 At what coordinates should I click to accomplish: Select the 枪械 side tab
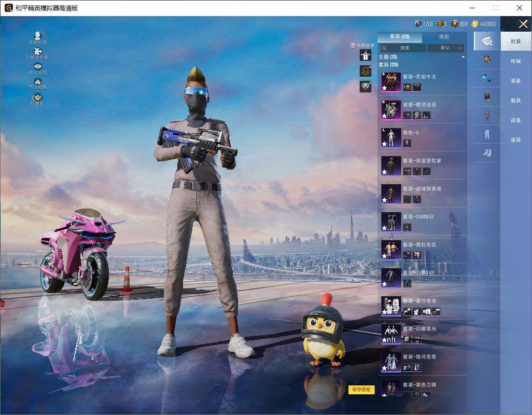point(516,61)
